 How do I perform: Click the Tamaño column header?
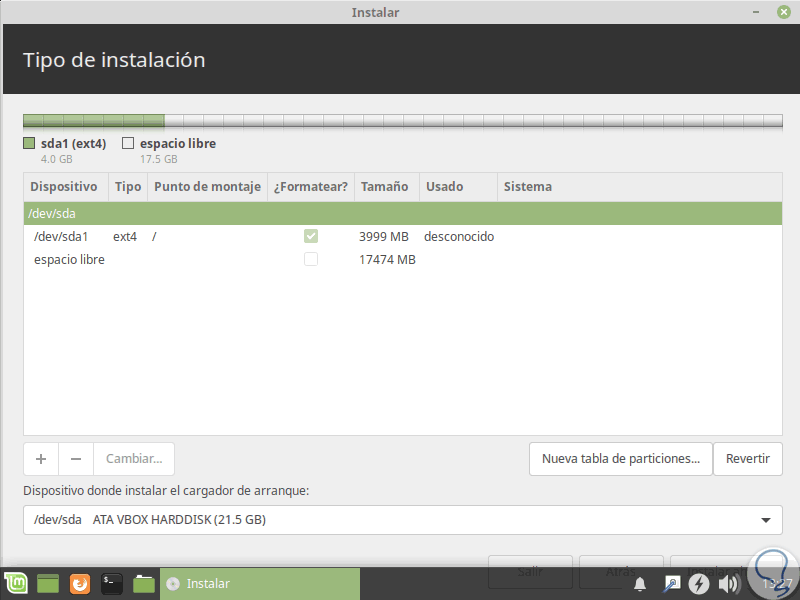[387, 187]
